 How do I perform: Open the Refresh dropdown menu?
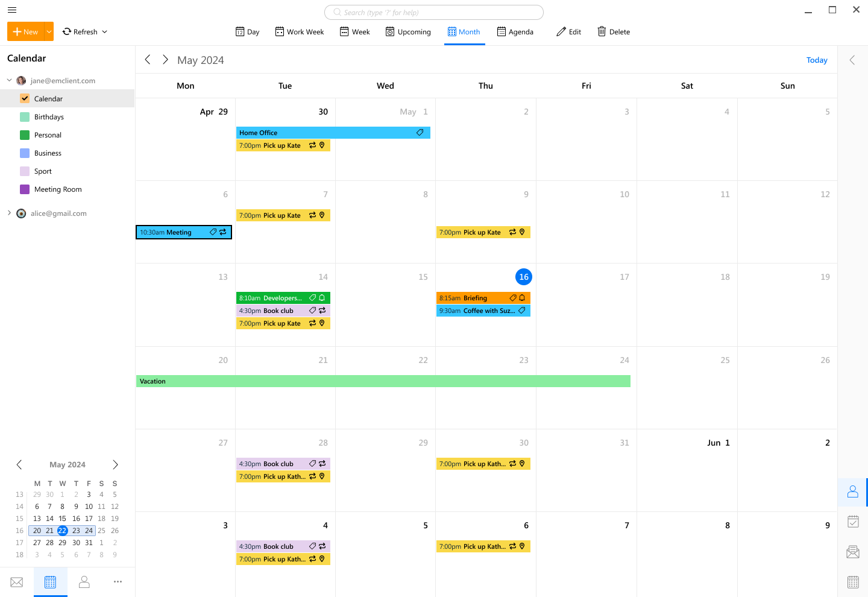[105, 31]
